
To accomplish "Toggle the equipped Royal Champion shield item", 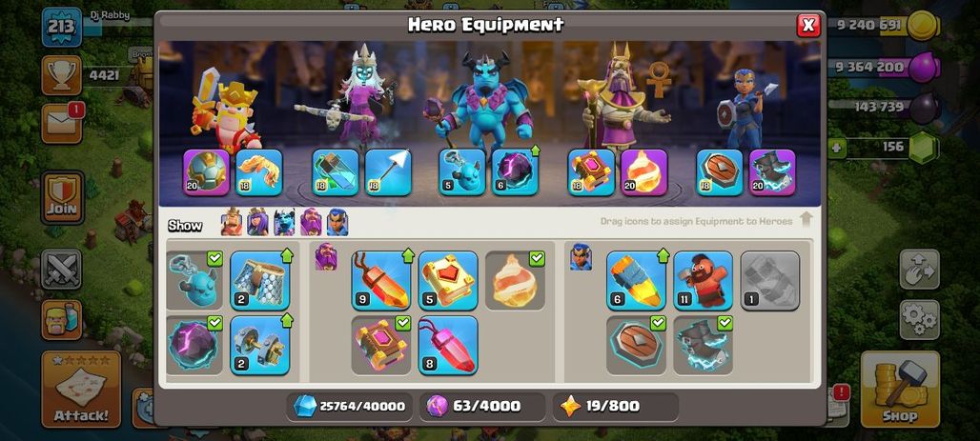I will [636, 345].
